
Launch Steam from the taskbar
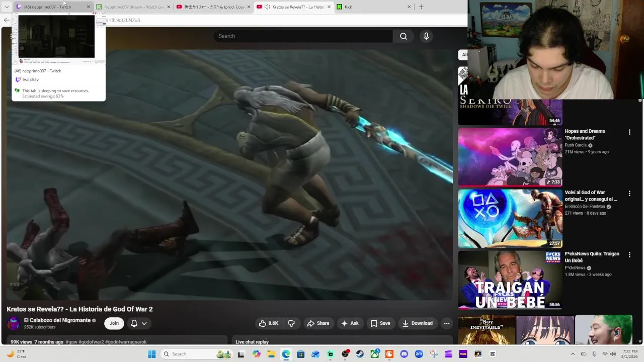[x=360, y=354]
